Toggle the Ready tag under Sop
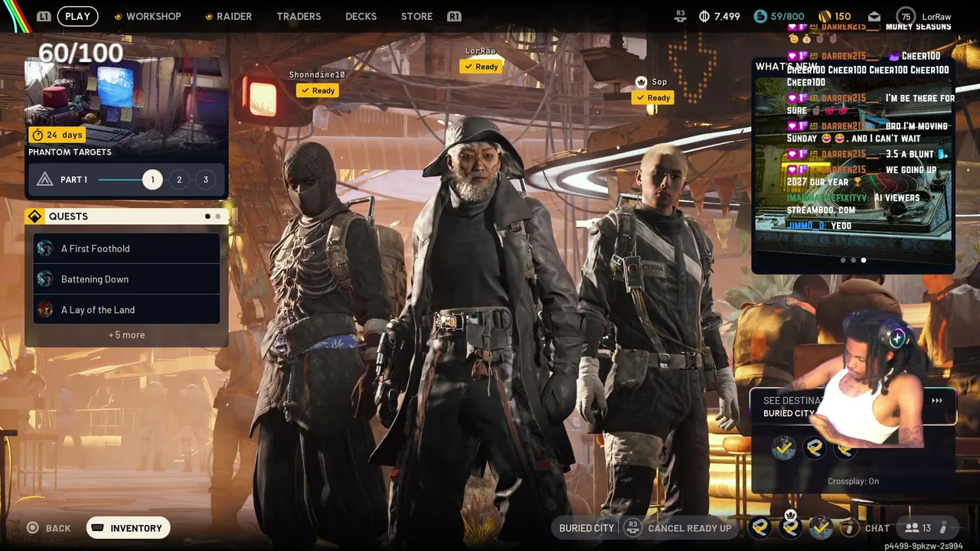This screenshot has height=551, width=980. point(653,98)
